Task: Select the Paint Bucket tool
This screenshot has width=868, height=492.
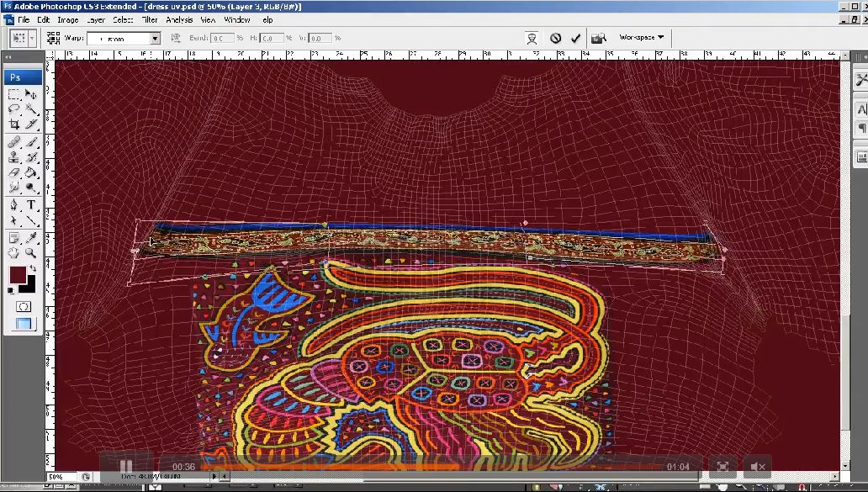Action: [x=31, y=173]
